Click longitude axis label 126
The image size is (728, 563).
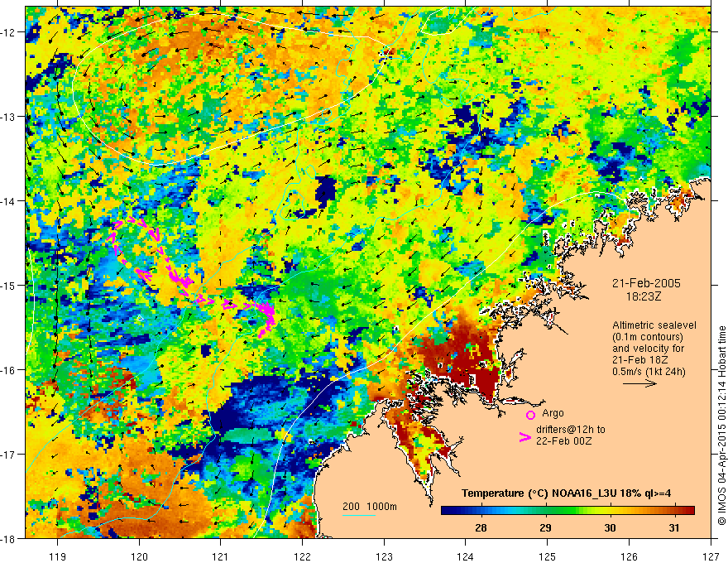pyautogui.click(x=629, y=556)
